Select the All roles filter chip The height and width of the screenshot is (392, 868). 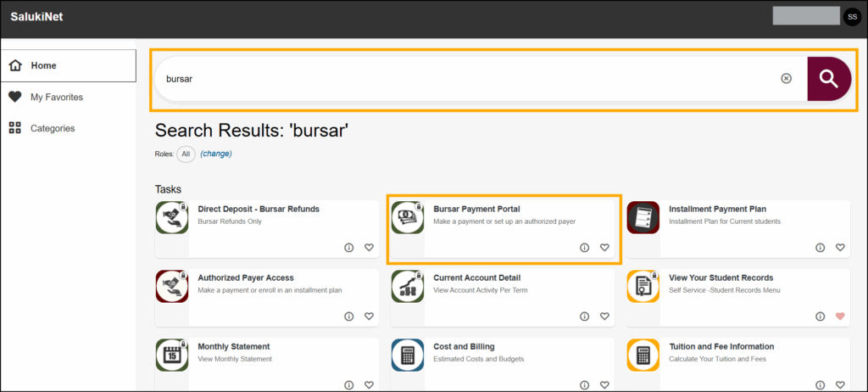[185, 154]
